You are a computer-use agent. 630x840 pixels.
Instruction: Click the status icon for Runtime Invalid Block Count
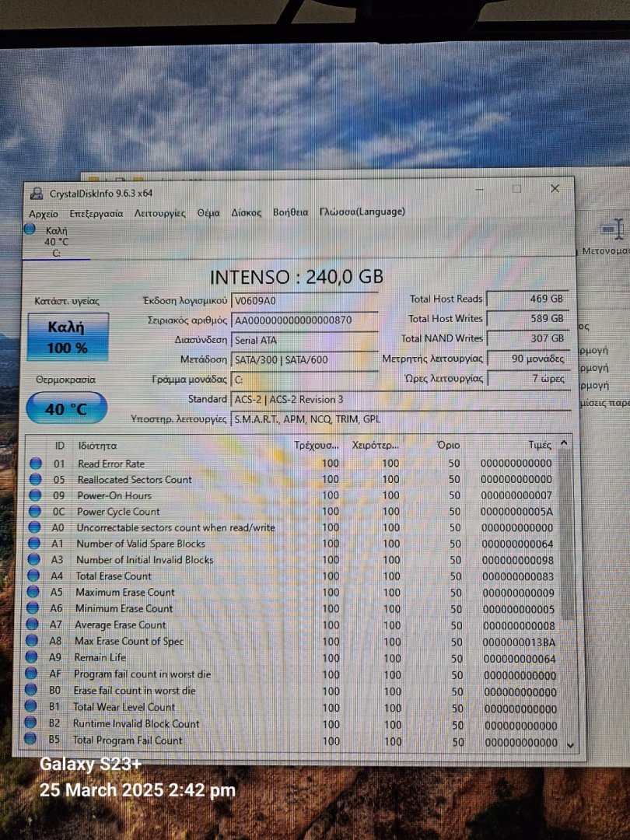(30, 723)
